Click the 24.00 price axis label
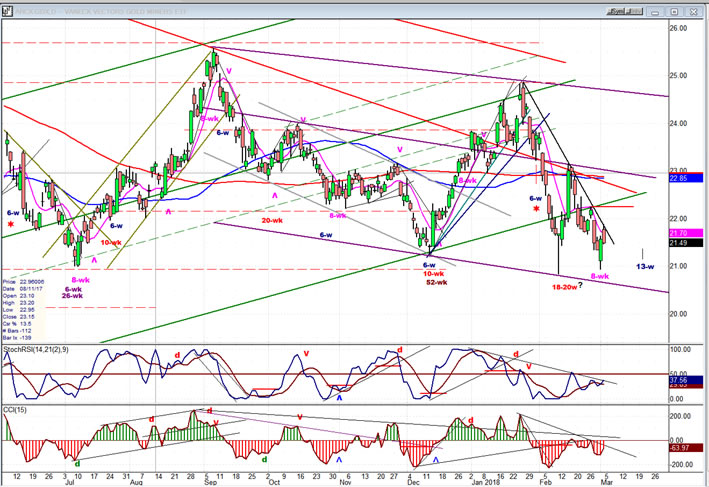 pos(679,123)
